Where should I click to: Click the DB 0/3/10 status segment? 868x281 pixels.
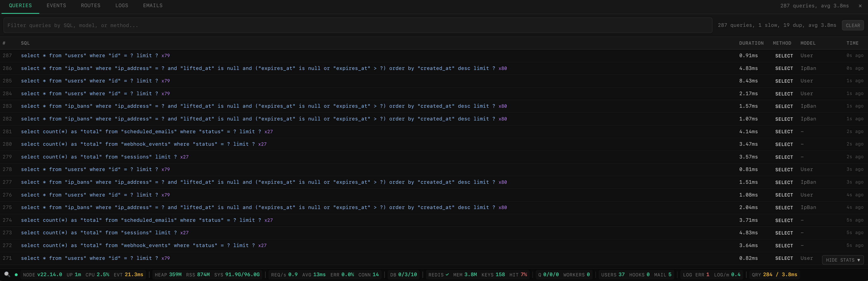tap(403, 274)
